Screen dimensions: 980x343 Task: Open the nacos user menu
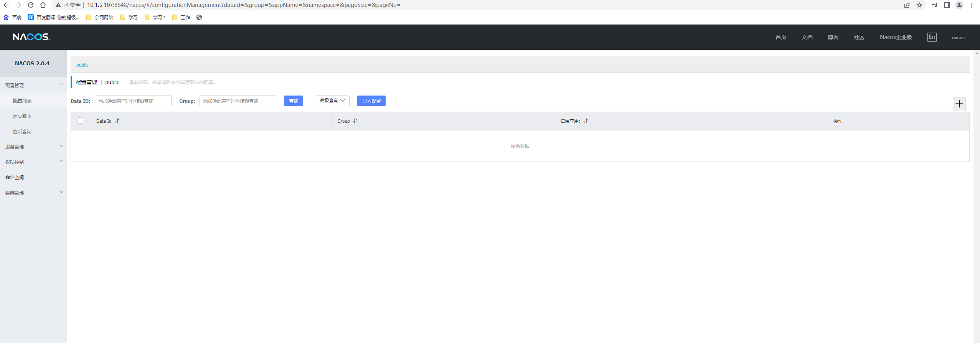pyautogui.click(x=958, y=38)
